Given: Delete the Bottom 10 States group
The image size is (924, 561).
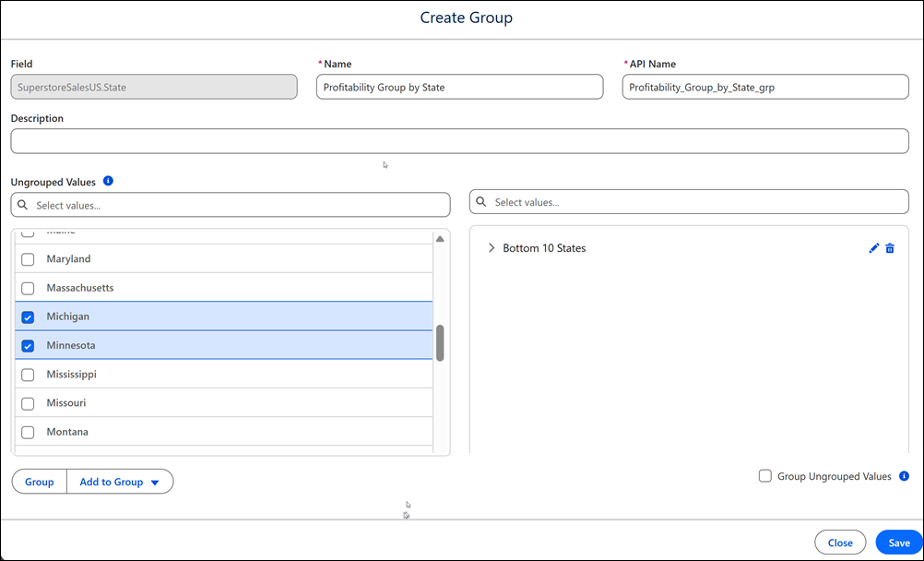Looking at the screenshot, I should click(x=890, y=248).
